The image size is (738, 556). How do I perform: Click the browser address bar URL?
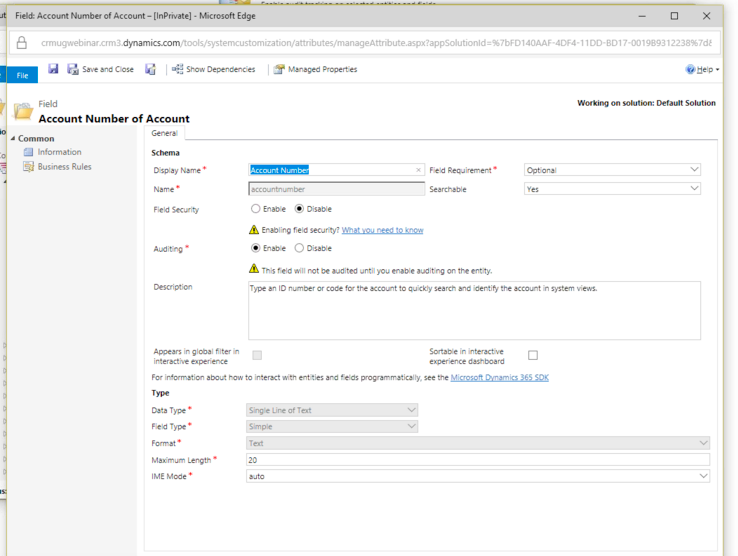coord(376,43)
